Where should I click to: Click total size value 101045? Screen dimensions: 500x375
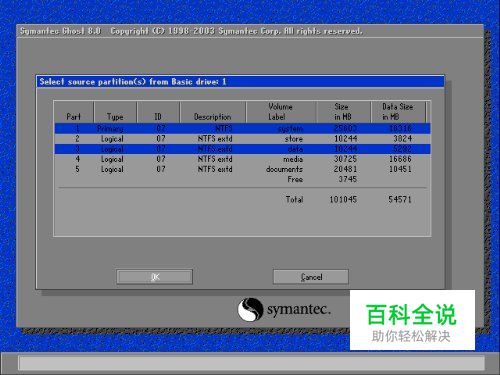coord(343,199)
